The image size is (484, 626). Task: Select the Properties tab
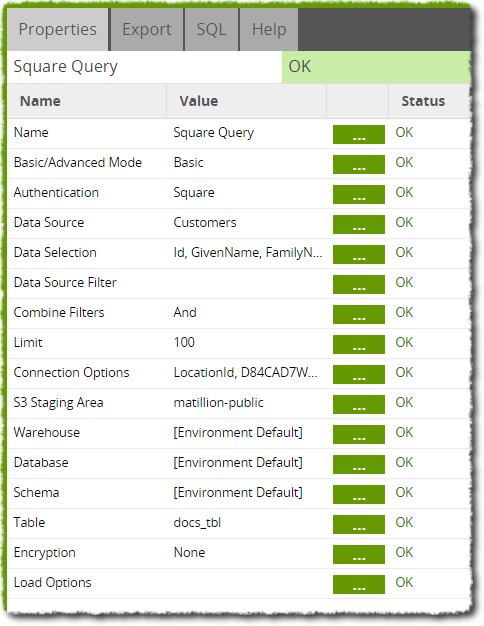tap(58, 30)
